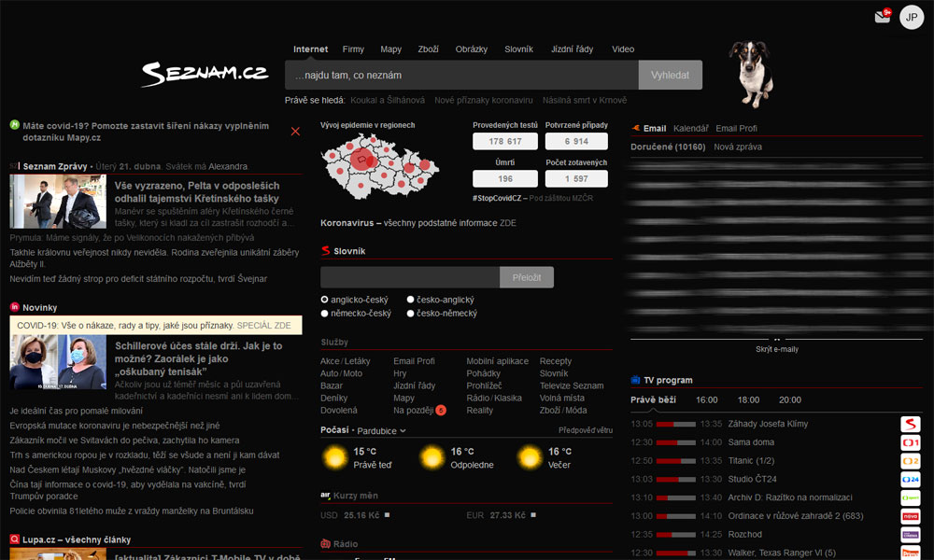Click the main search input field
Viewport: 934px width, 560px height.
click(x=461, y=75)
